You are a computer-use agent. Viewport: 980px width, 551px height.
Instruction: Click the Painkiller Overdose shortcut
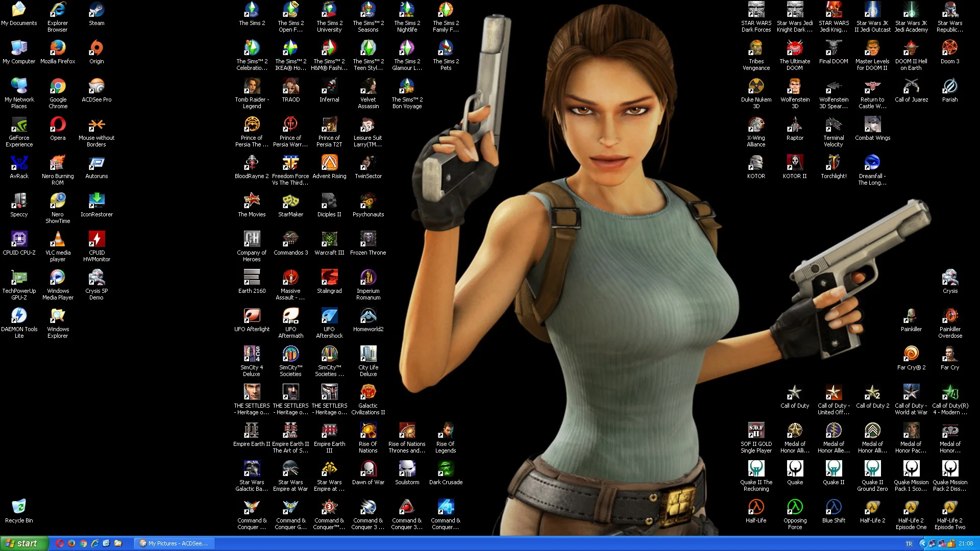pos(950,323)
